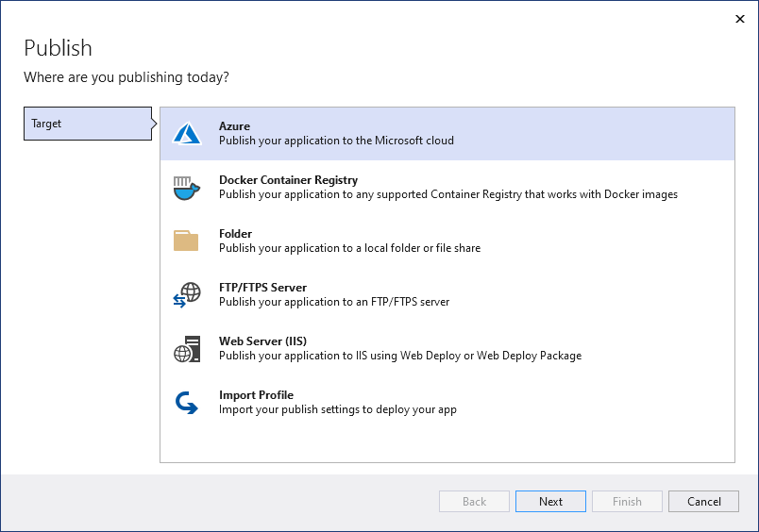Choose Import Profile option
Screen dimensions: 759x532
(x=256, y=395)
